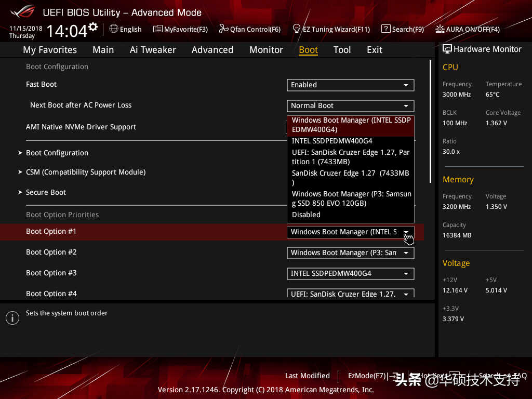Choose Disabled in the boot option list
The width and height of the screenshot is (532, 399).
(351, 215)
